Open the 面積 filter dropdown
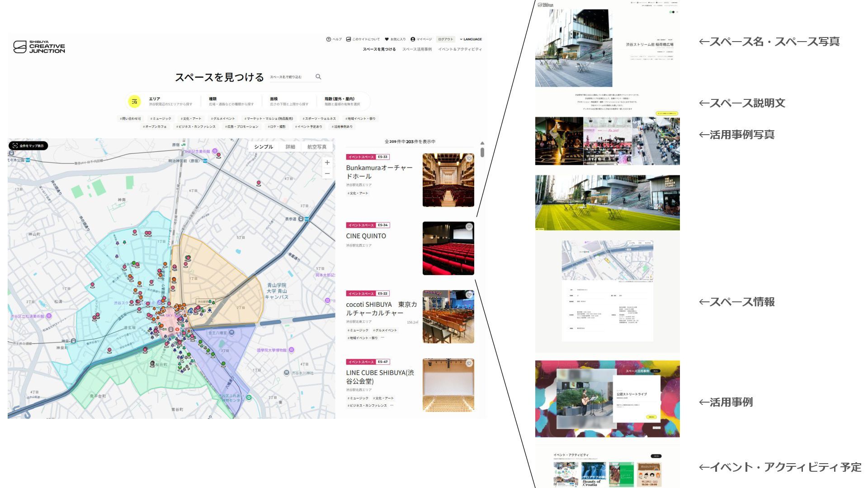 [289, 101]
